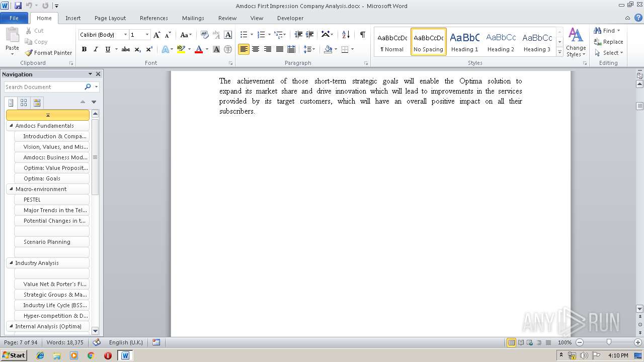
Task: Open the Change Styles gallery
Action: pos(576,42)
